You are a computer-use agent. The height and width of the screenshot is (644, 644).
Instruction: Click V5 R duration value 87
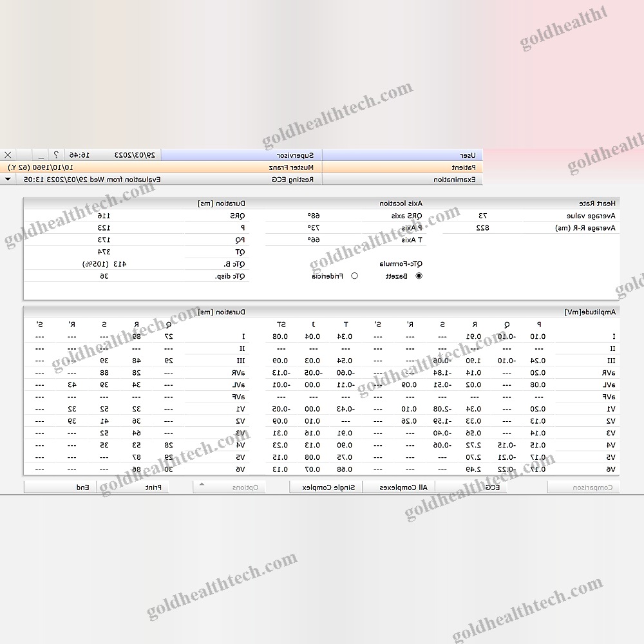coord(137,457)
